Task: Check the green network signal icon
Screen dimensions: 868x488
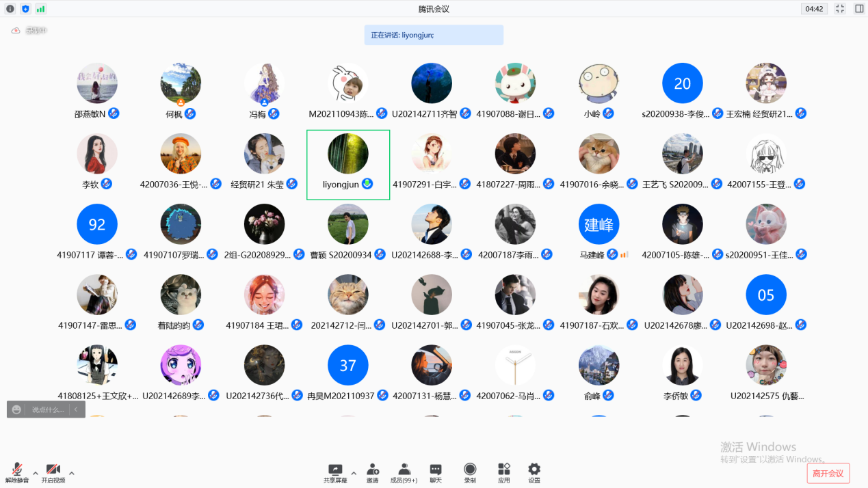Action: (40, 9)
